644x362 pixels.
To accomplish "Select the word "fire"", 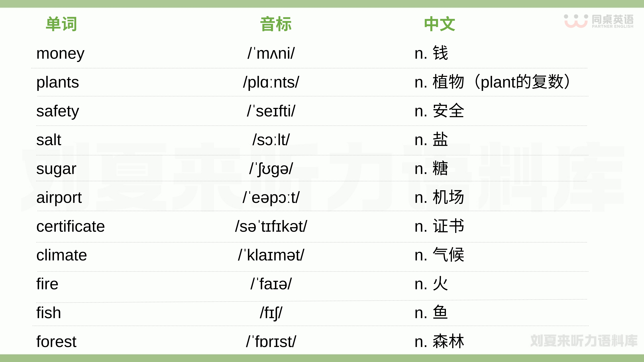I will 47,284.
